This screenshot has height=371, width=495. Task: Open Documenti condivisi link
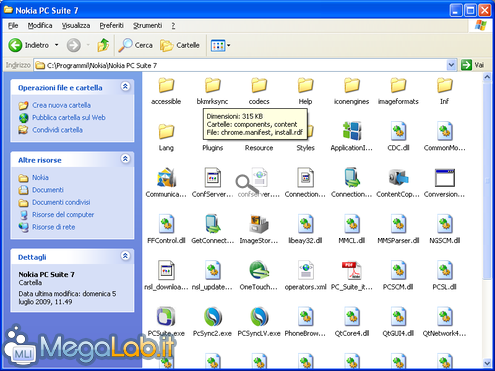[61, 202]
